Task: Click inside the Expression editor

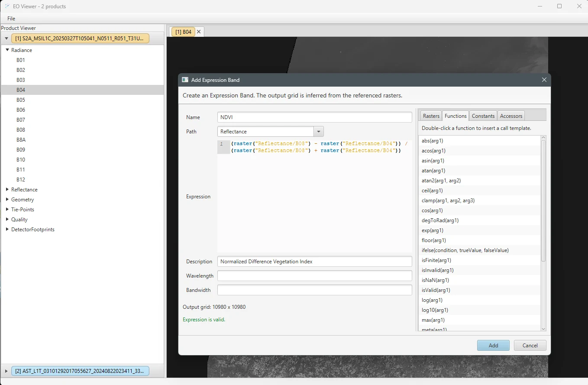Action: click(315, 196)
